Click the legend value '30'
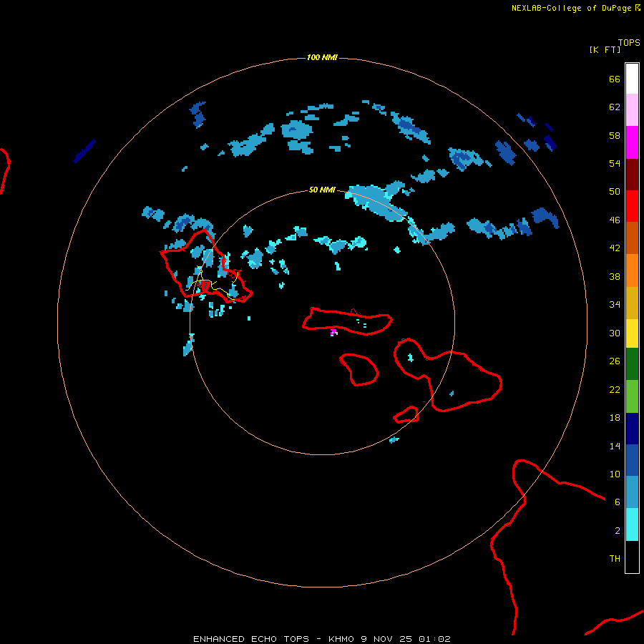Image resolution: width=644 pixels, height=644 pixels. (x=615, y=333)
